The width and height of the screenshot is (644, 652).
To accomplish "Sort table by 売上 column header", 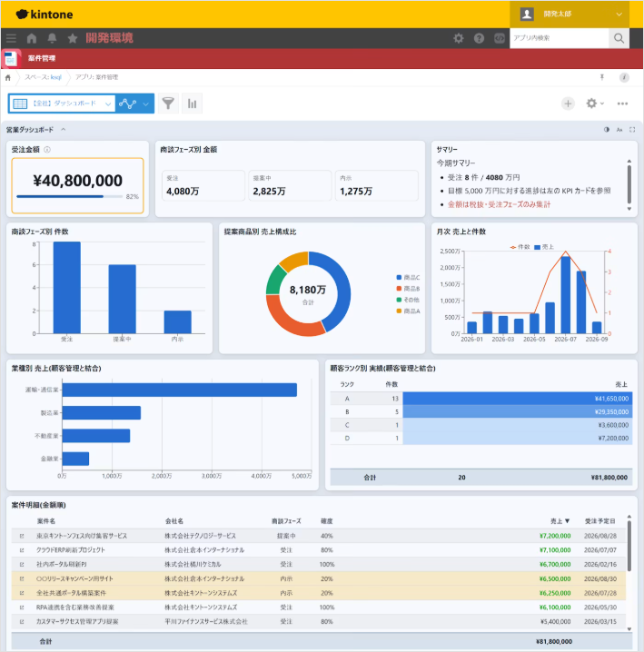I will 560,521.
